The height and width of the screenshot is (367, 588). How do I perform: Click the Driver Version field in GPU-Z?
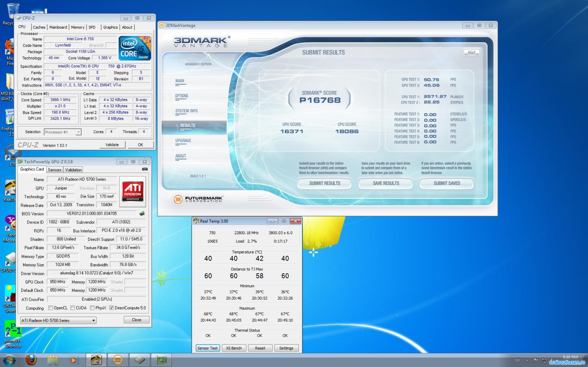tap(96, 273)
